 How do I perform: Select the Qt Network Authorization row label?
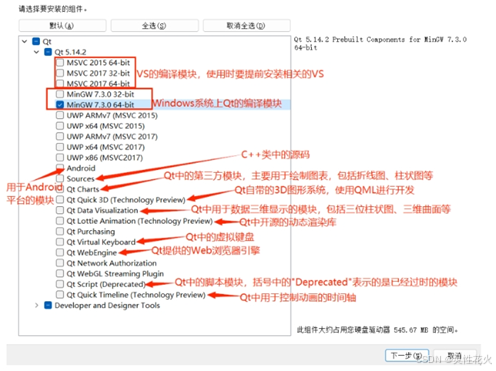click(x=112, y=263)
